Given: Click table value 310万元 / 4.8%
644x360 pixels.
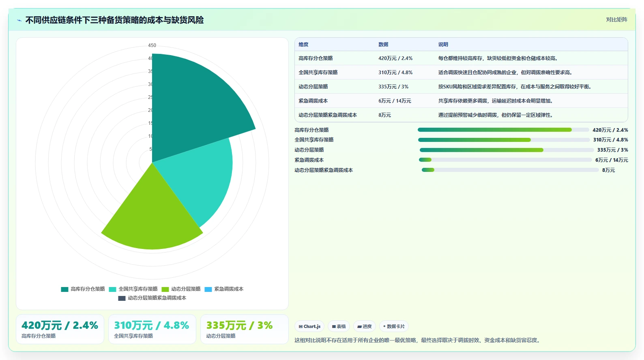Looking at the screenshot, I should coord(395,73).
